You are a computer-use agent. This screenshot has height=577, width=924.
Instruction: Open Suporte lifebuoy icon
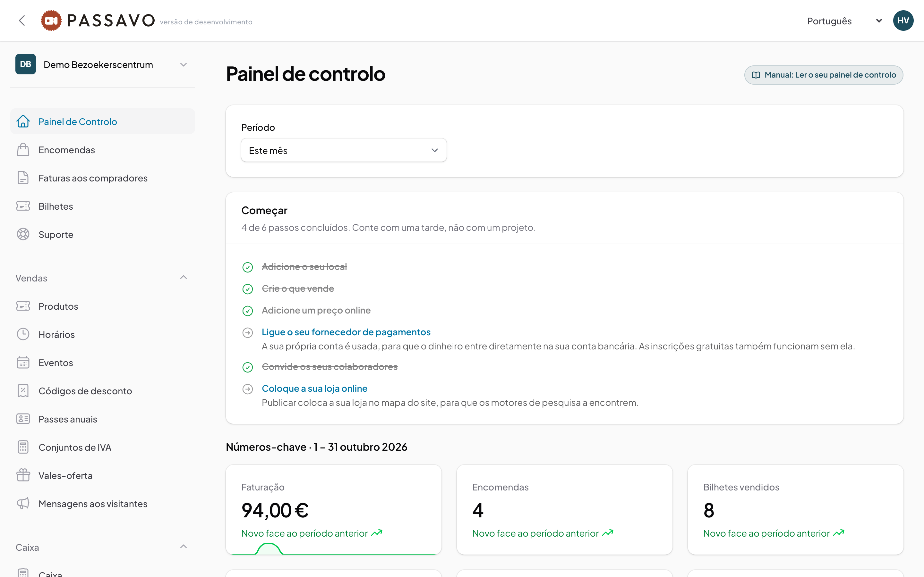point(23,234)
